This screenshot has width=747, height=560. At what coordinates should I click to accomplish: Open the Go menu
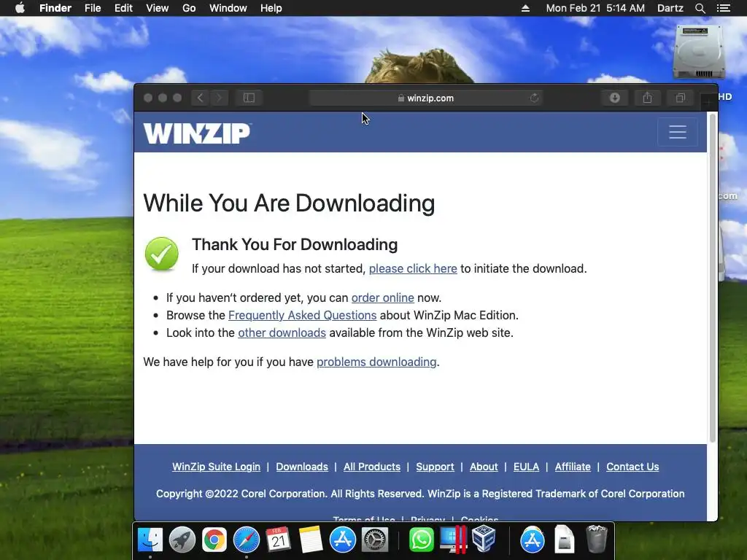[189, 8]
